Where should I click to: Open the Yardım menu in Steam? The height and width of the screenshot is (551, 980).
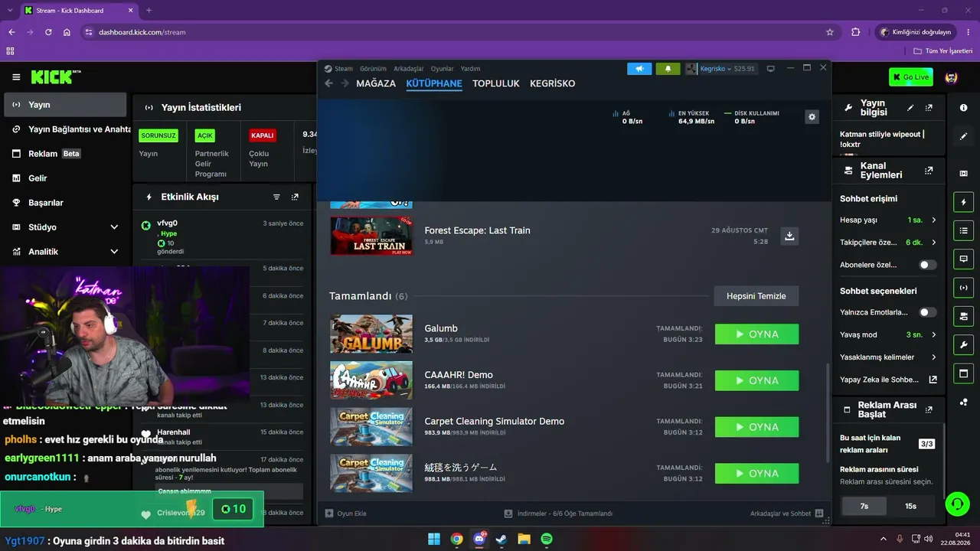click(470, 69)
